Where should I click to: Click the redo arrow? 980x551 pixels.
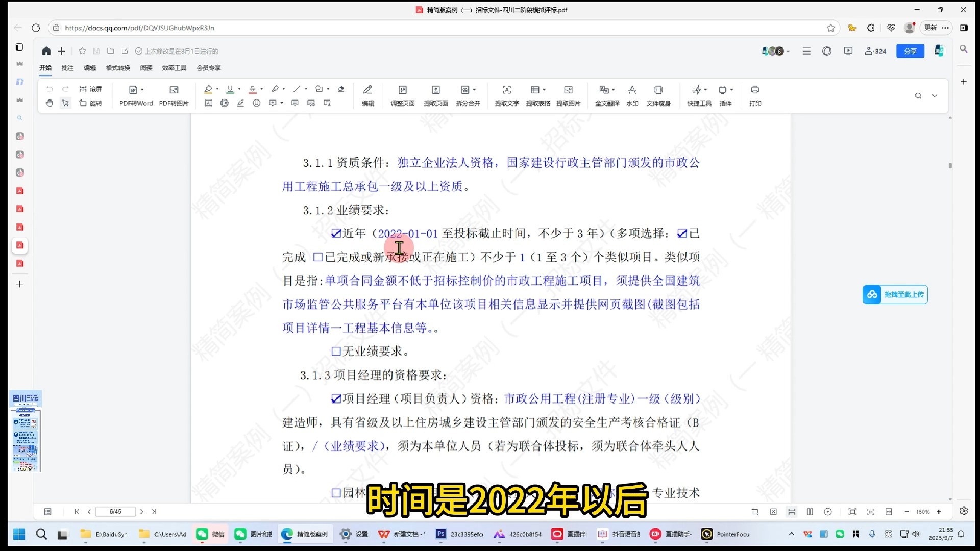pyautogui.click(x=65, y=89)
